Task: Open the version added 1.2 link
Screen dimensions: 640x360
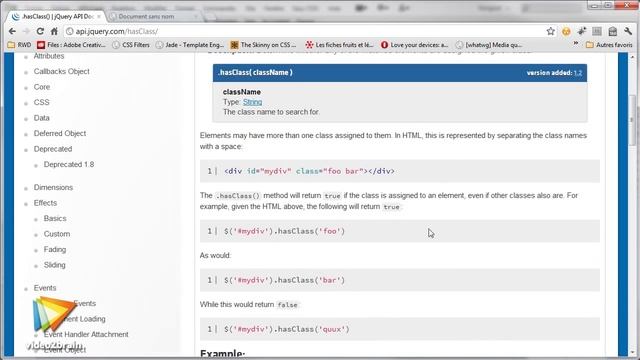Action: (x=578, y=73)
